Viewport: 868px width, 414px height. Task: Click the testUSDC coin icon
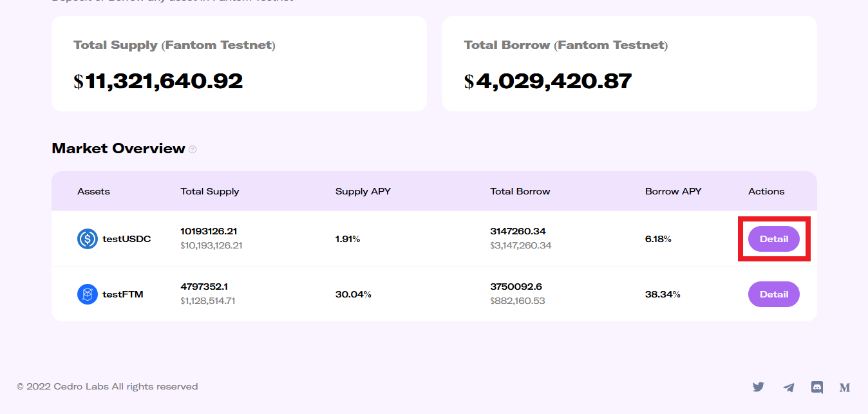click(x=87, y=239)
